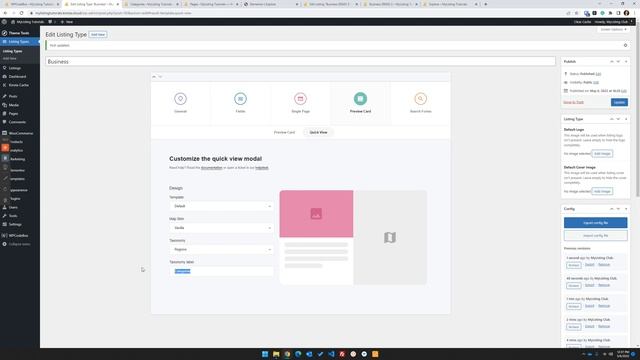The width and height of the screenshot is (640, 360).
Task: Open Posts in the sidebar
Action: (x=13, y=96)
